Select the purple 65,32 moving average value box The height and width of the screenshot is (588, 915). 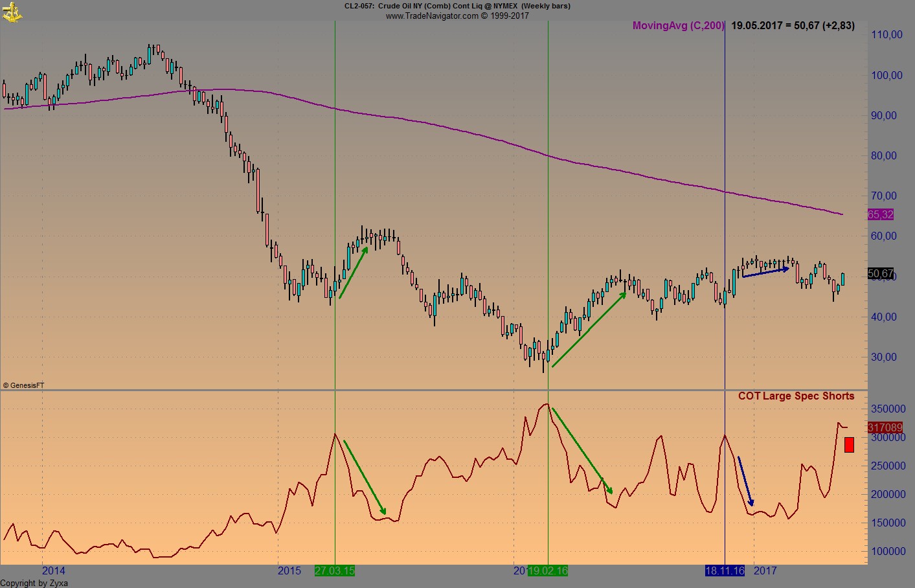[879, 214]
